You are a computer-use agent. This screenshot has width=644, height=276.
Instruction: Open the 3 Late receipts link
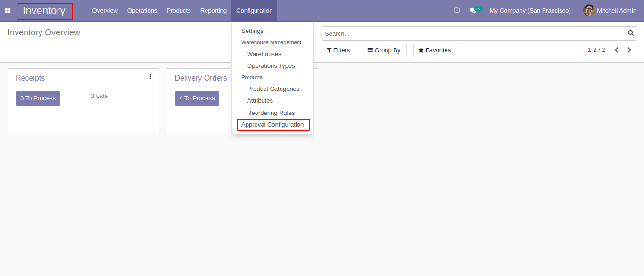point(99,96)
